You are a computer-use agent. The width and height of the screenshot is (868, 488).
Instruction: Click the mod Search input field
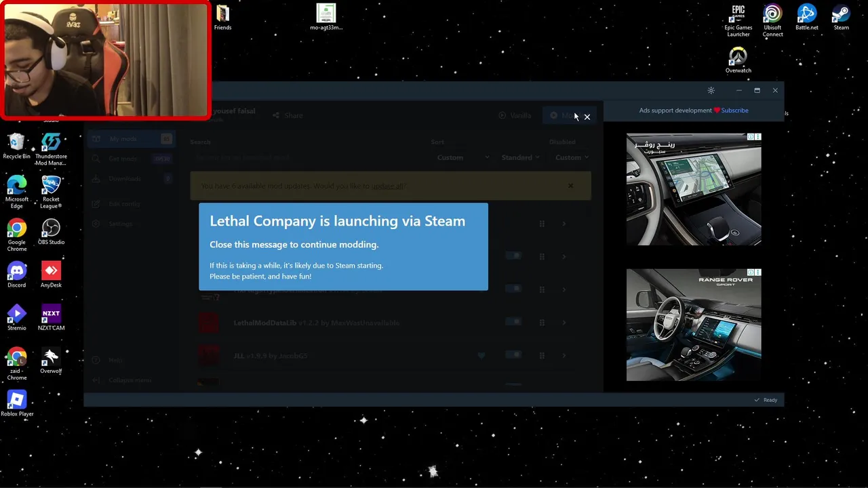307,157
